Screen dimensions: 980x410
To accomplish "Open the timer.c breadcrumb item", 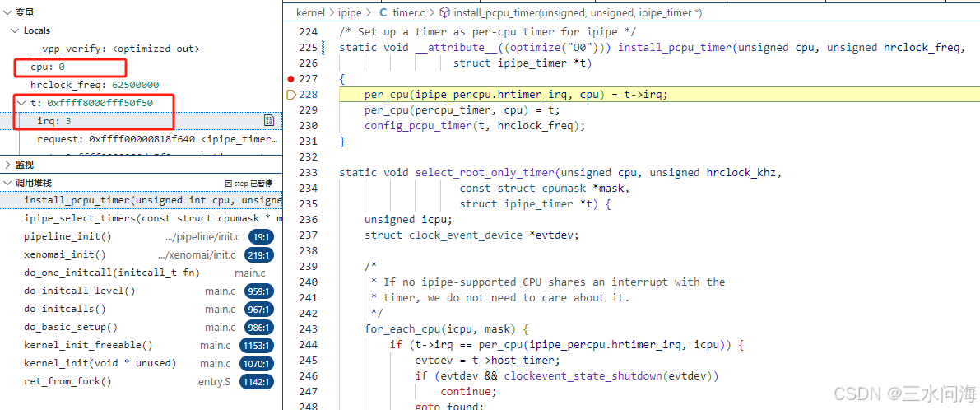I will tap(403, 12).
